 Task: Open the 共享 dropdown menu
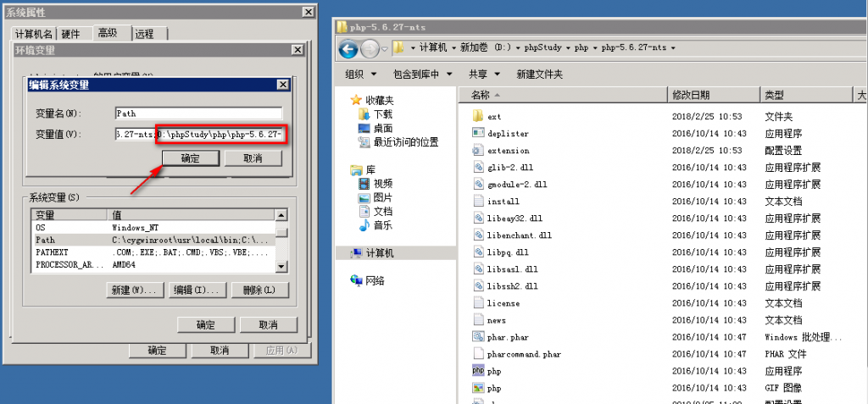[x=484, y=75]
